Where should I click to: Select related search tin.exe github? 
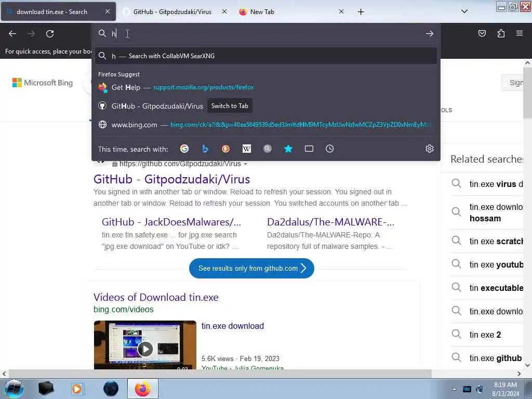[487, 358]
